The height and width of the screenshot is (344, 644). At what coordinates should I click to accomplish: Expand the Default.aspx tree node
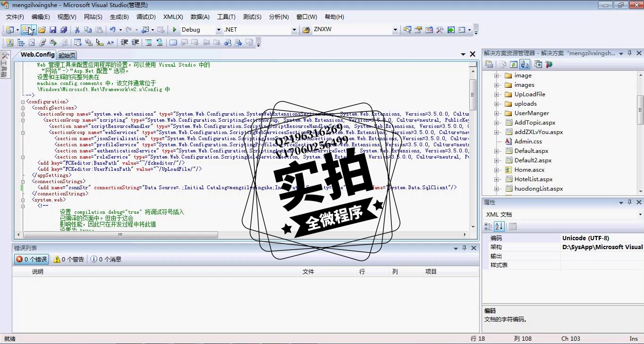[x=496, y=151]
